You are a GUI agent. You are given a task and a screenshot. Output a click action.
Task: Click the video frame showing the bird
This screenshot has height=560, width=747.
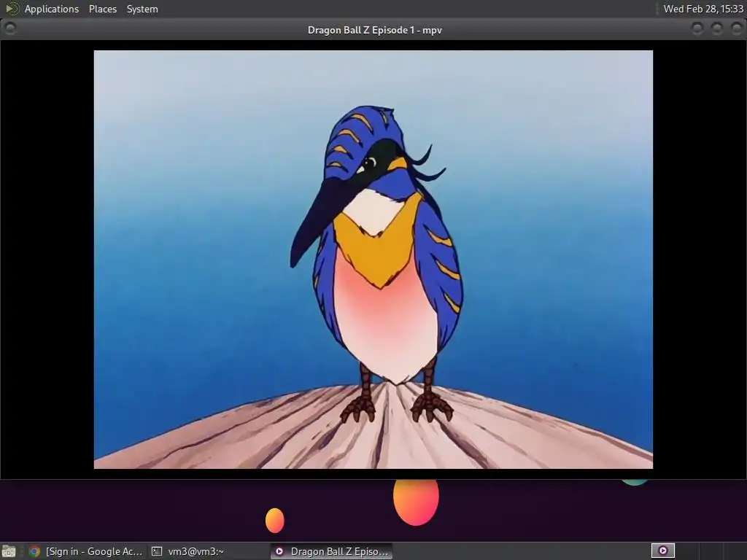tap(373, 260)
